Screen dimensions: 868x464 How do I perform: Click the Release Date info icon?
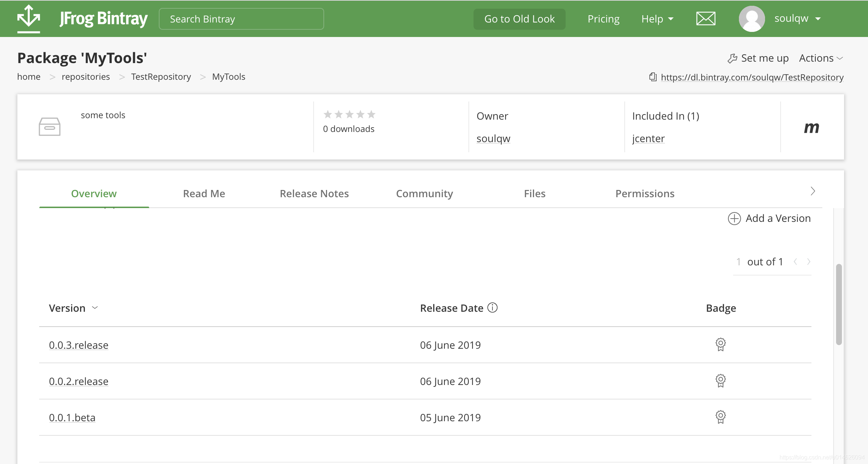492,308
